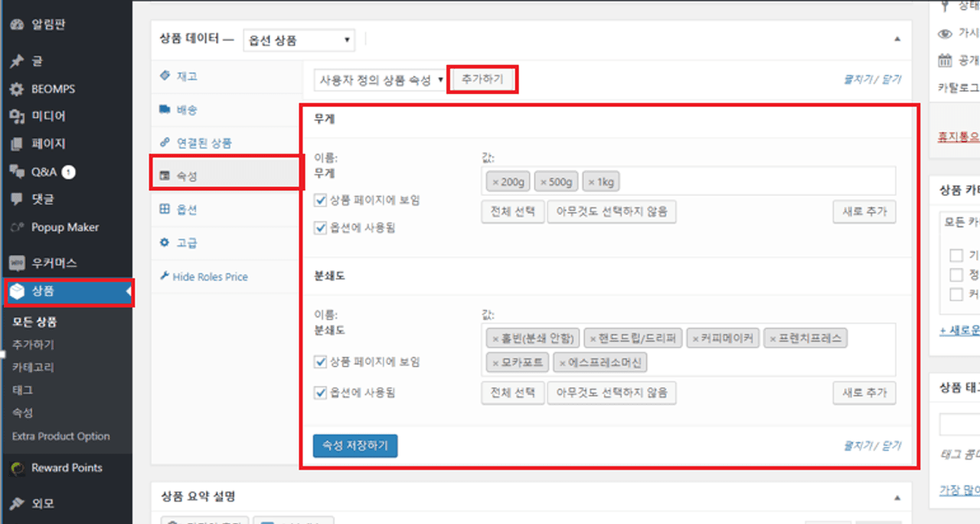Click the 속성 저장하기 button
The width and height of the screenshot is (980, 524).
coord(354,445)
